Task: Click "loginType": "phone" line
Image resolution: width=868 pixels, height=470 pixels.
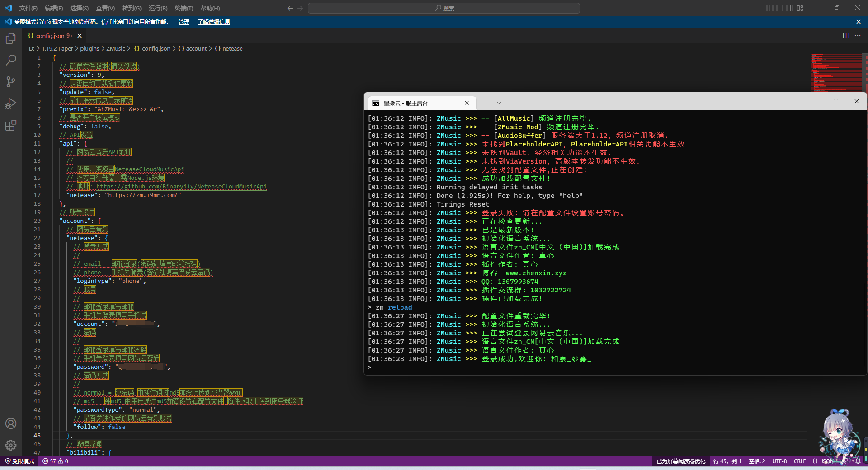Action: pos(109,281)
